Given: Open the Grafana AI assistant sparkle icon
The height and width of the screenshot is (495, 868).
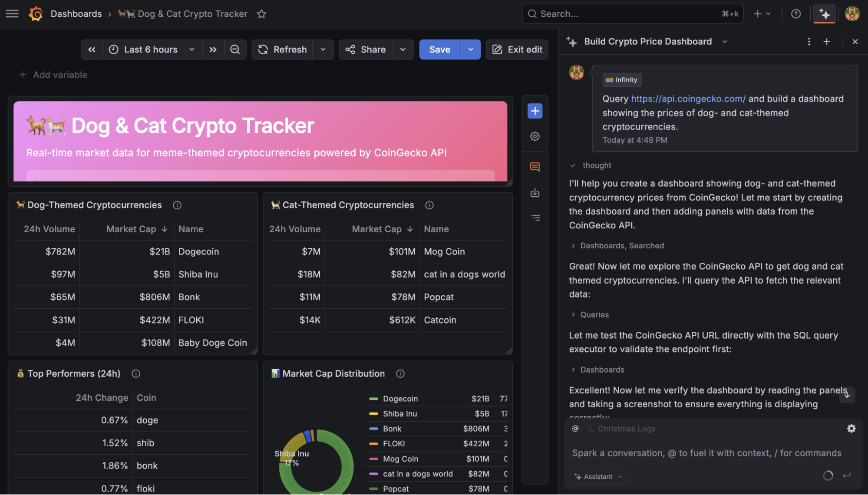Looking at the screenshot, I should coord(824,13).
